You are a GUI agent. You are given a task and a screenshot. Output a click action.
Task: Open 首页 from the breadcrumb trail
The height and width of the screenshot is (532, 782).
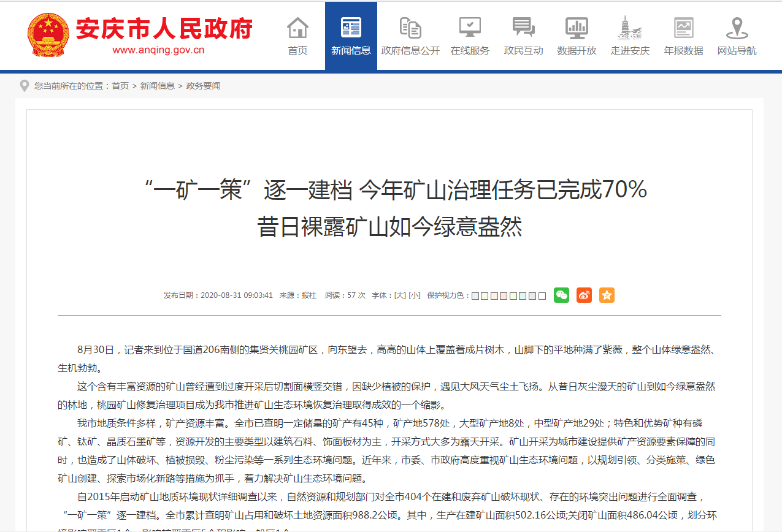point(121,86)
